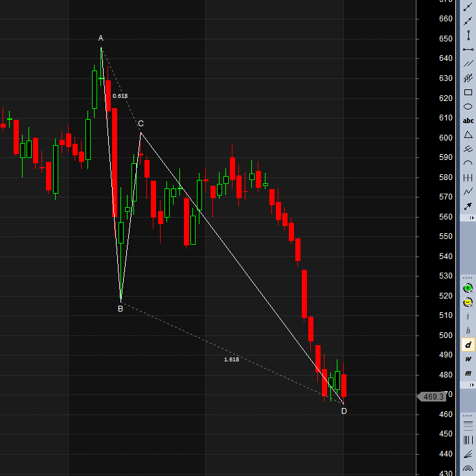This screenshot has height=476, width=476.
Task: Select the Fibonacci arcs tool
Action: click(x=468, y=469)
